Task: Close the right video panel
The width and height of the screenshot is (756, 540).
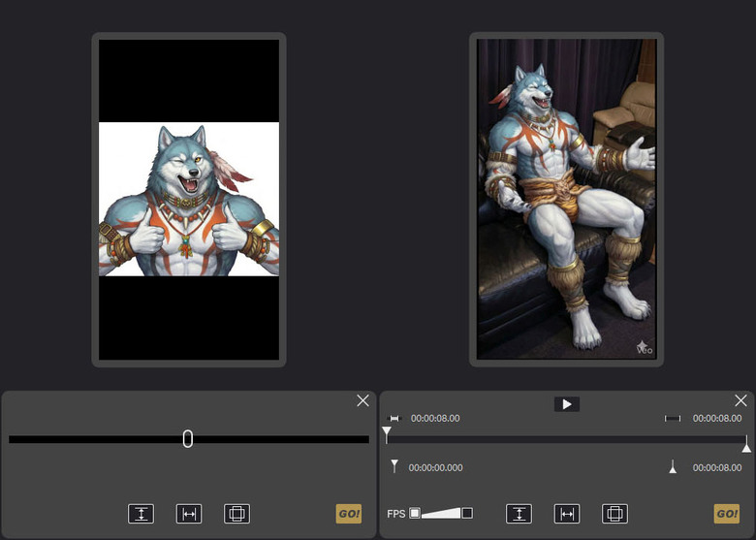Action: pyautogui.click(x=741, y=400)
